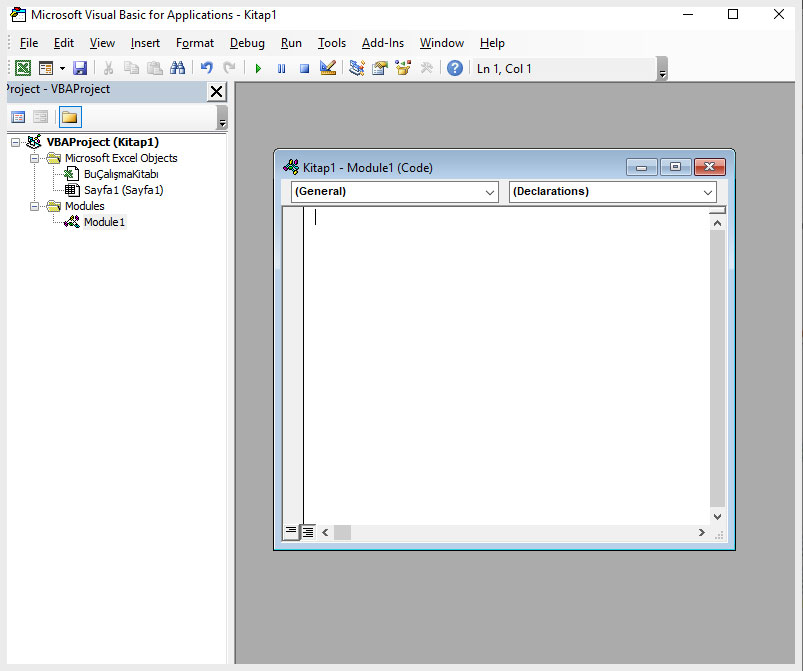
Task: Click the horizontal scrollbar thumb in the code window
Action: point(343,533)
